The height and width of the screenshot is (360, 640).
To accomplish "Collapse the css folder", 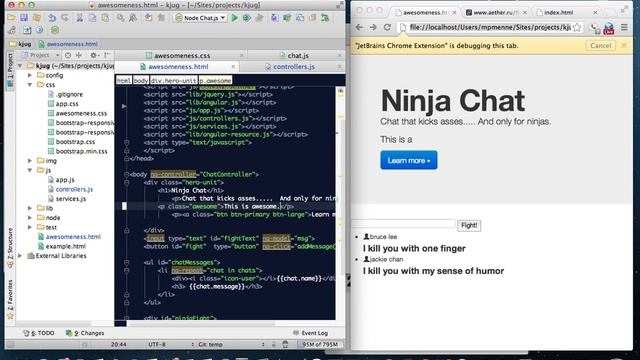I will click(30, 84).
